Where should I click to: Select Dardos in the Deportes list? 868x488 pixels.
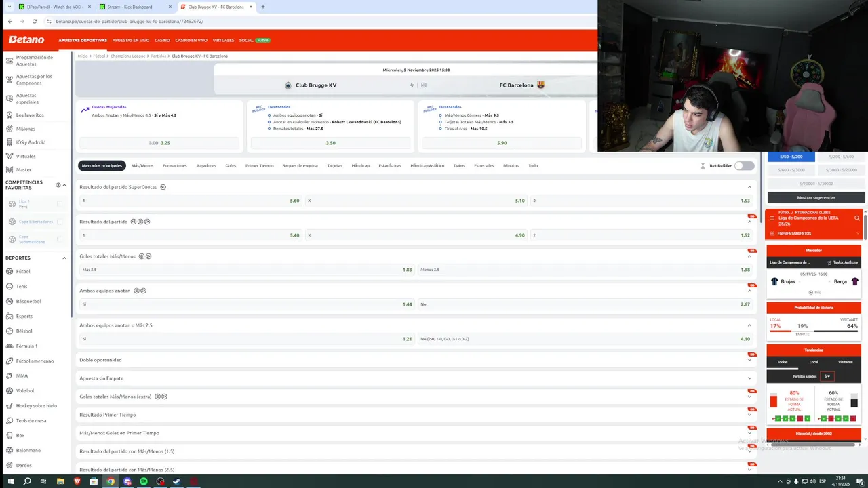coord(24,465)
